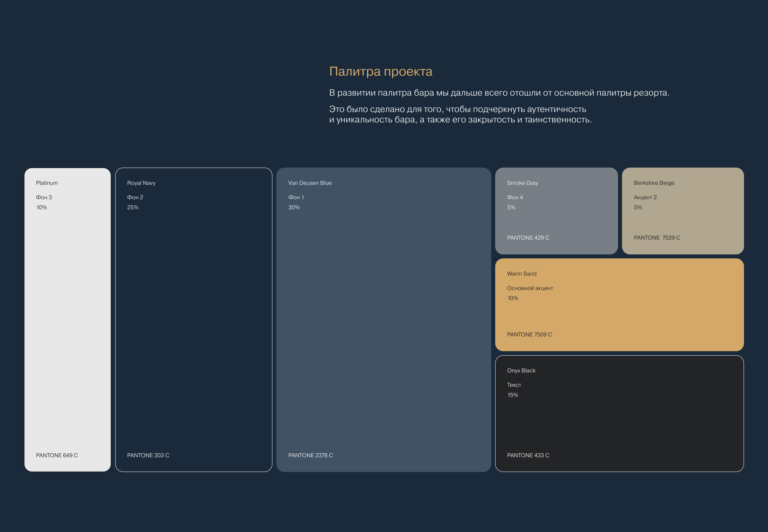Image resolution: width=768 pixels, height=532 pixels.
Task: Click the 'Текст' label in Onyx Black
Action: click(x=514, y=385)
